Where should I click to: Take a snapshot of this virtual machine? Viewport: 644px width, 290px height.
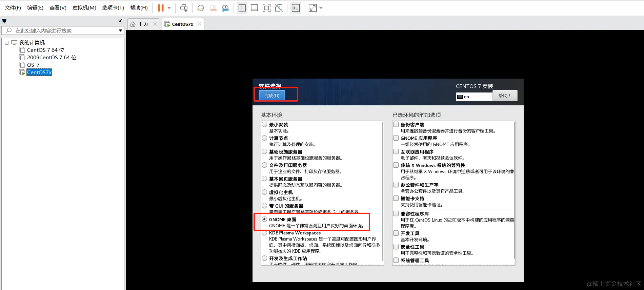[x=201, y=8]
